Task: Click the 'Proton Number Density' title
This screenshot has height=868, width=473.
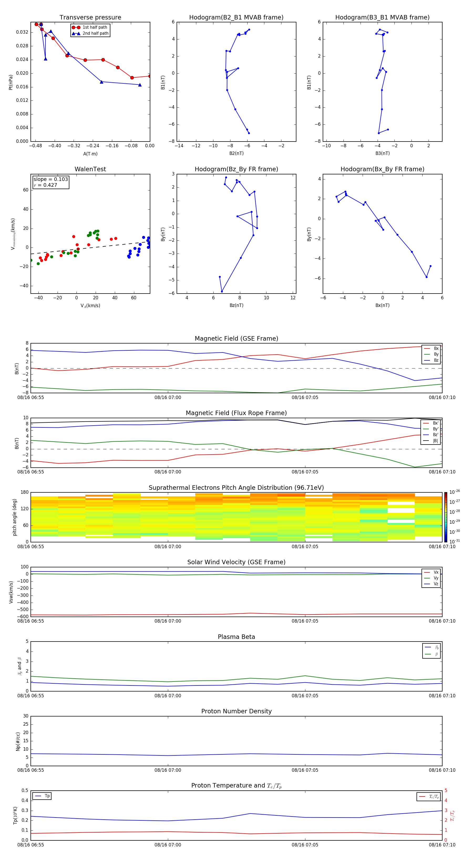Action: tap(236, 711)
